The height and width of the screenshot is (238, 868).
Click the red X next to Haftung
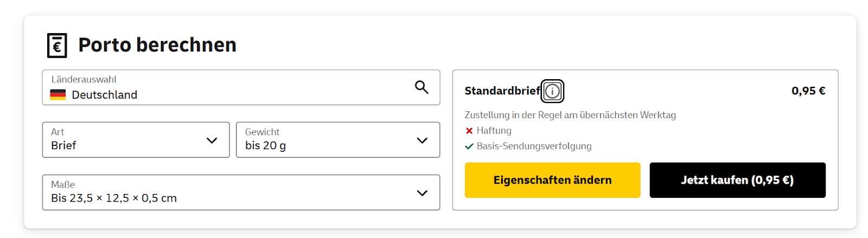tap(469, 131)
